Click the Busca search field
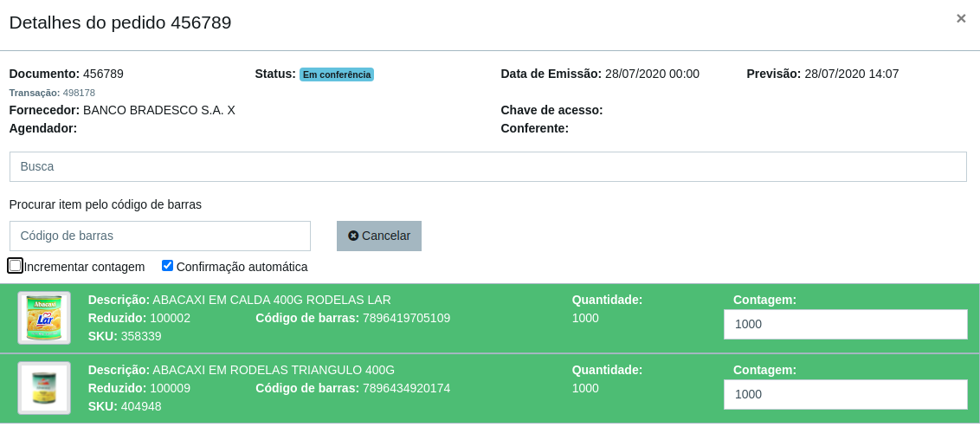The width and height of the screenshot is (980, 440). tap(487, 167)
